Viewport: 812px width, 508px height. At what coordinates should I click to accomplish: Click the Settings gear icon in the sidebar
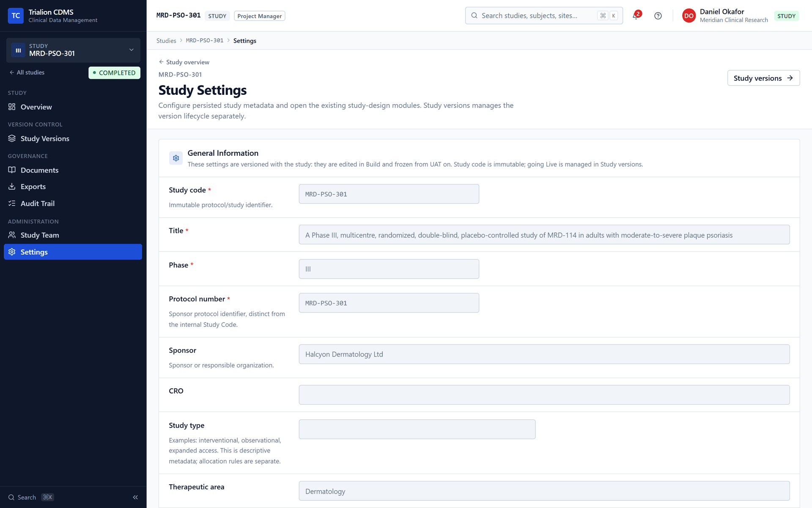[x=12, y=252]
